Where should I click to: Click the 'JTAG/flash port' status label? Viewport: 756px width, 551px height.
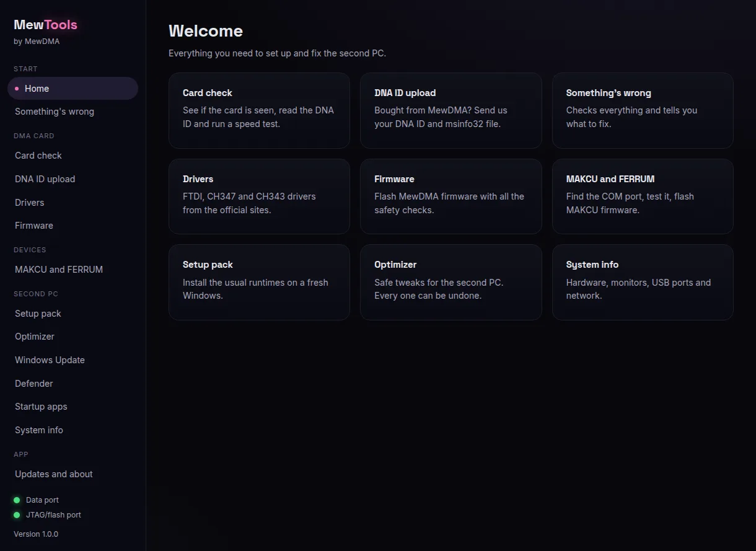[53, 515]
